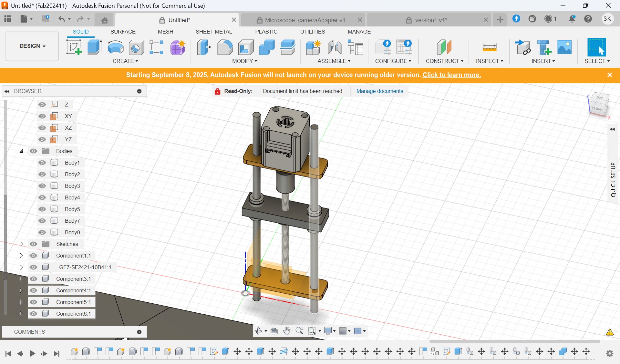Click the Construct plane icon
Viewport: 620px width, 364px height.
(444, 47)
